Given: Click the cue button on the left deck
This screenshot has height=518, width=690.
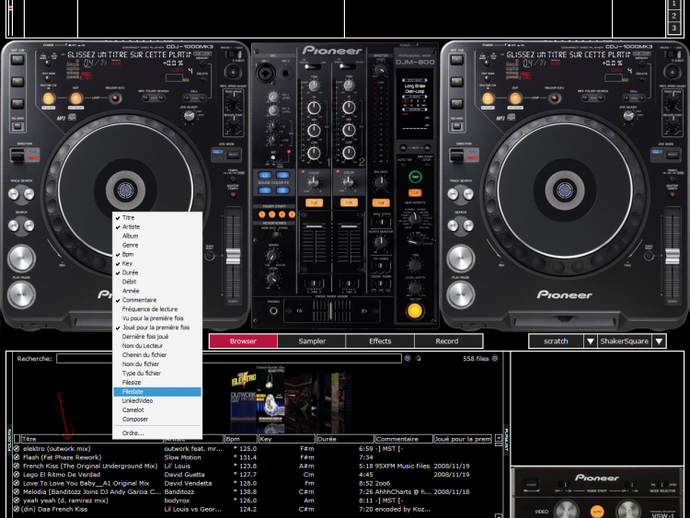Looking at the screenshot, I should (x=21, y=258).
